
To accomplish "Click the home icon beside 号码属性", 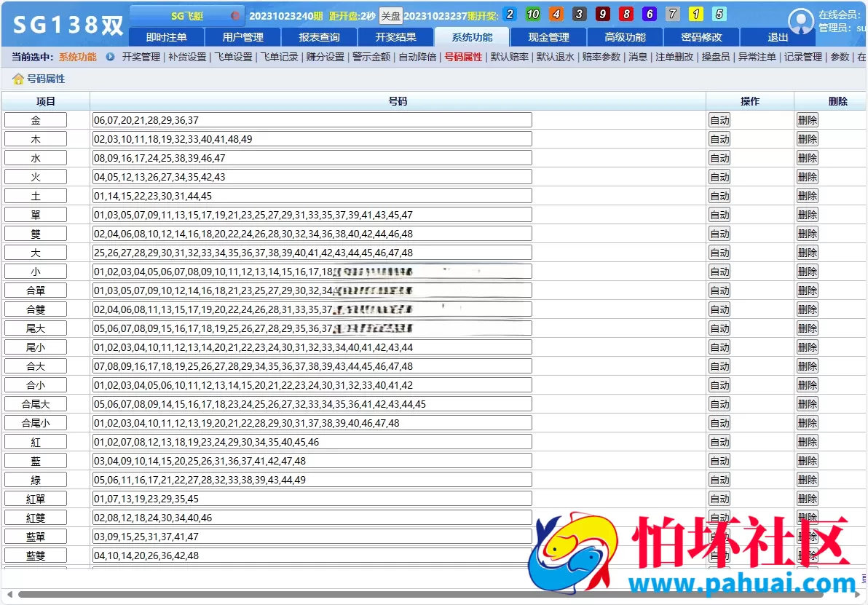I will [17, 79].
